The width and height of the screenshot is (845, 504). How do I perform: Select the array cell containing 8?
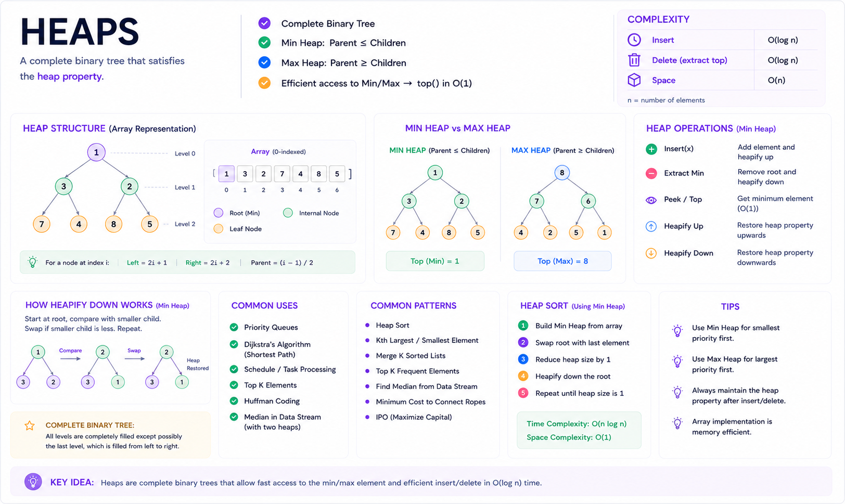click(x=319, y=174)
